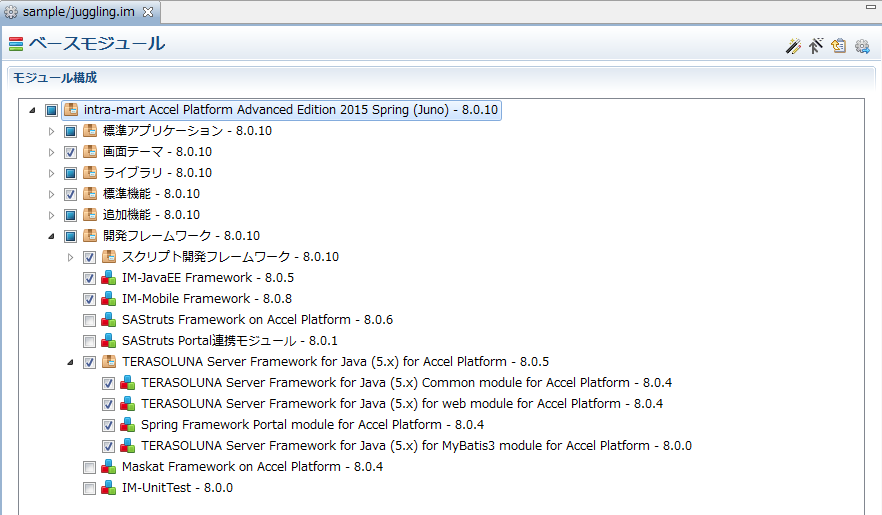Check SAStruts Framework on Accel Platform checkbox

89,320
